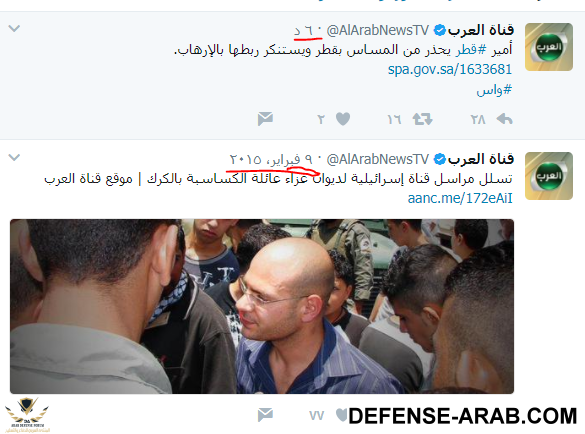Open AlArab avatar on first tweet
The image size is (585, 434).
click(548, 47)
